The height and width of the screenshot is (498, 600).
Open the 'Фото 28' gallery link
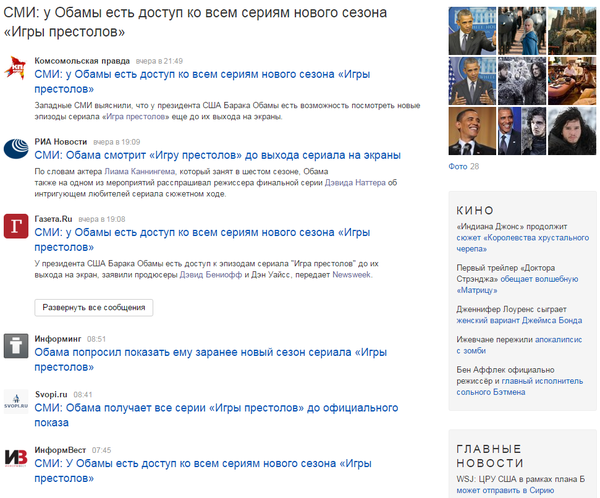(x=464, y=166)
